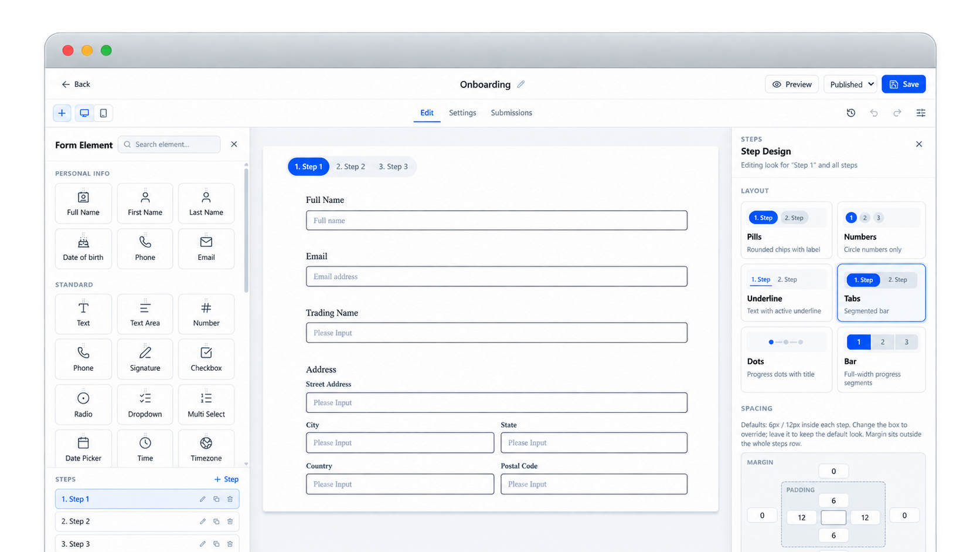Viewport: 980px width, 552px height.
Task: Add the Text Area element
Action: [145, 314]
